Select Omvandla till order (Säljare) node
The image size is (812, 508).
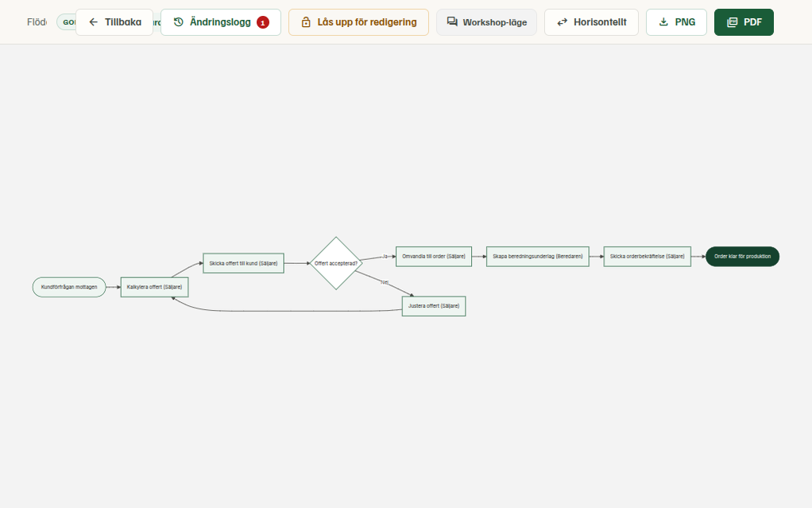pyautogui.click(x=434, y=257)
